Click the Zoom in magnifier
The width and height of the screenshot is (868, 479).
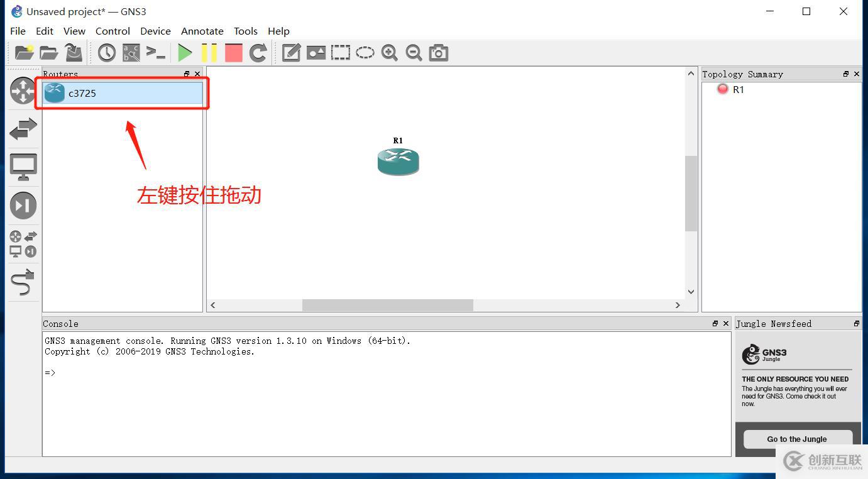(x=389, y=53)
